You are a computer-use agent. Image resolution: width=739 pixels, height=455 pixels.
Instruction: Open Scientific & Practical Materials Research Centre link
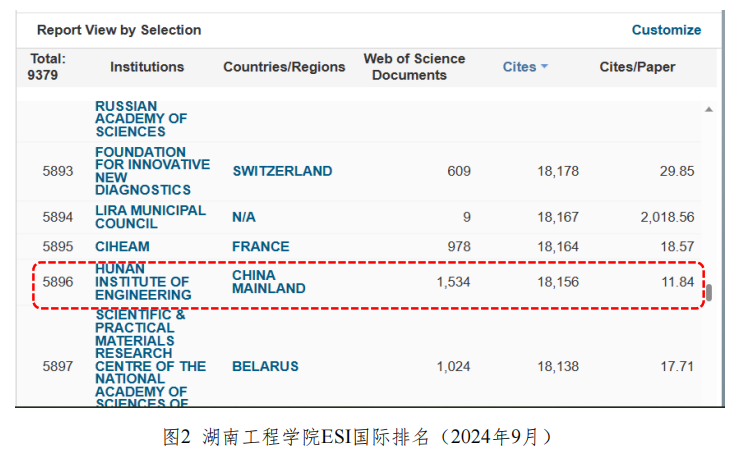point(150,360)
